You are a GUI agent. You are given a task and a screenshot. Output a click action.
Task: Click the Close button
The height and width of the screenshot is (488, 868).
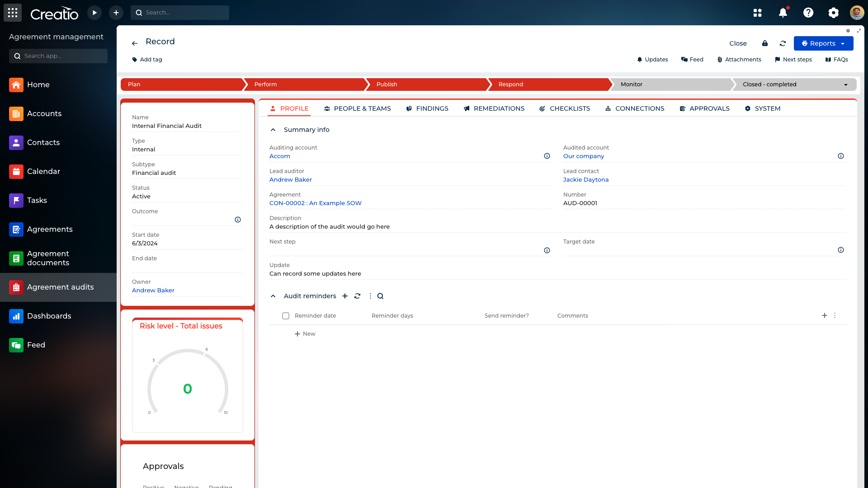tap(738, 43)
